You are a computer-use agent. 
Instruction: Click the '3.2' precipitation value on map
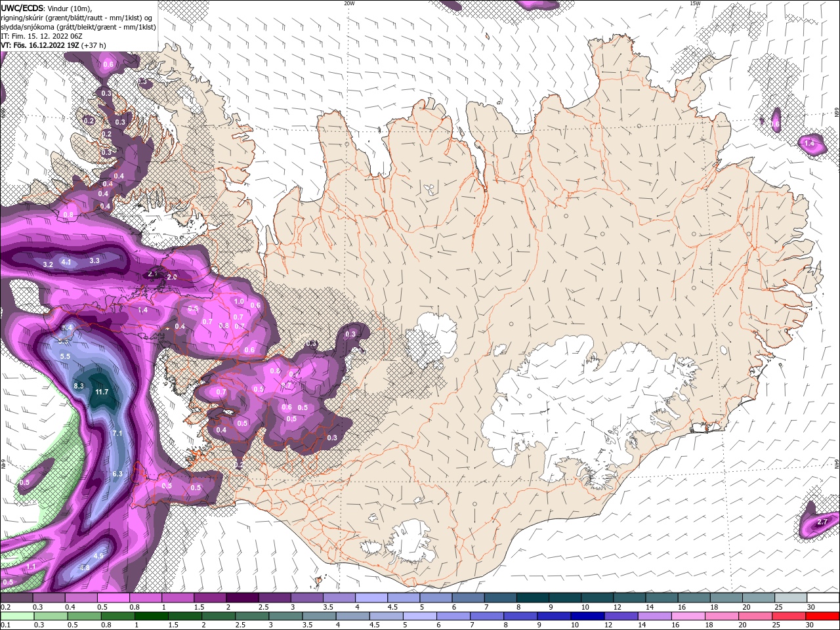pyautogui.click(x=48, y=264)
